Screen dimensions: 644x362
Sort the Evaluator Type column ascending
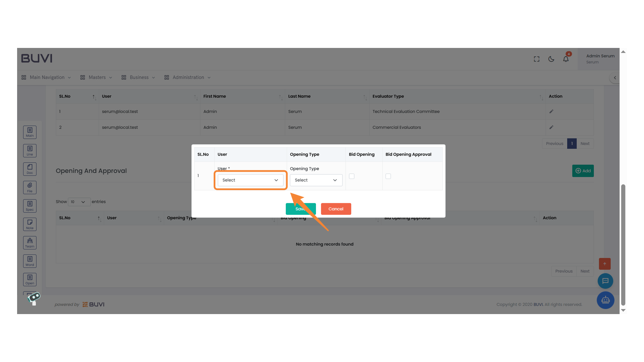[x=540, y=97]
